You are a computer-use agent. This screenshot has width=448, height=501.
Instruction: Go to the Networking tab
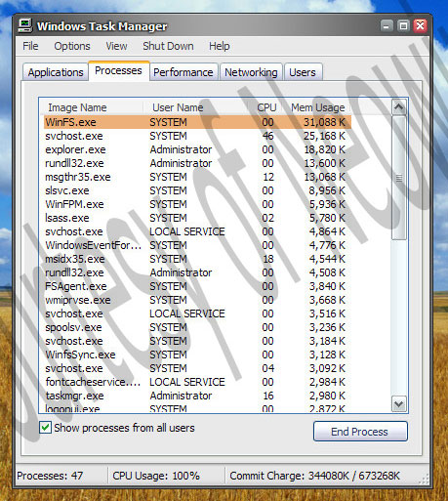click(x=251, y=72)
